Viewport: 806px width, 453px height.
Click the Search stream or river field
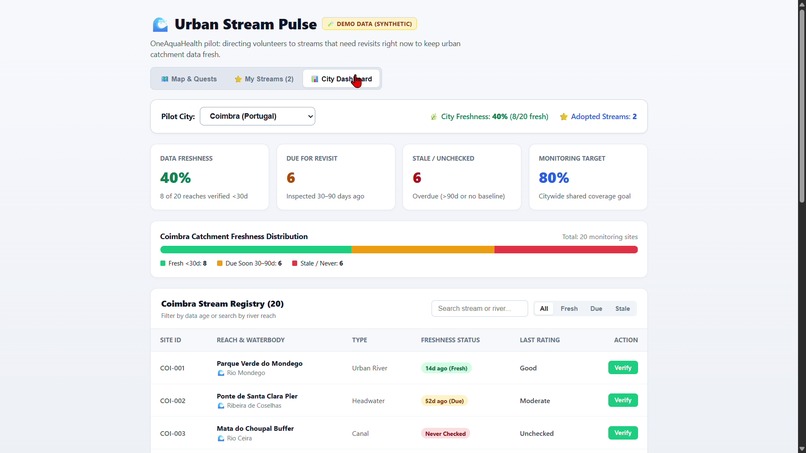[480, 309]
